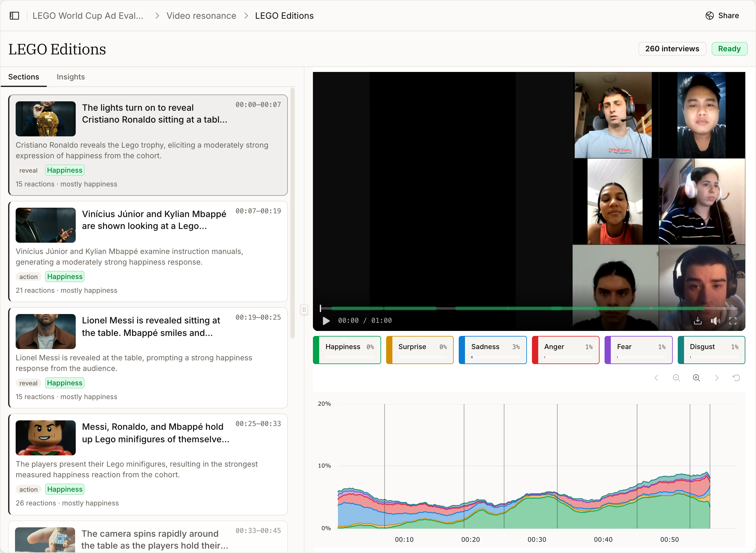
Task: Click participant with white headphones webcam
Action: point(702,201)
